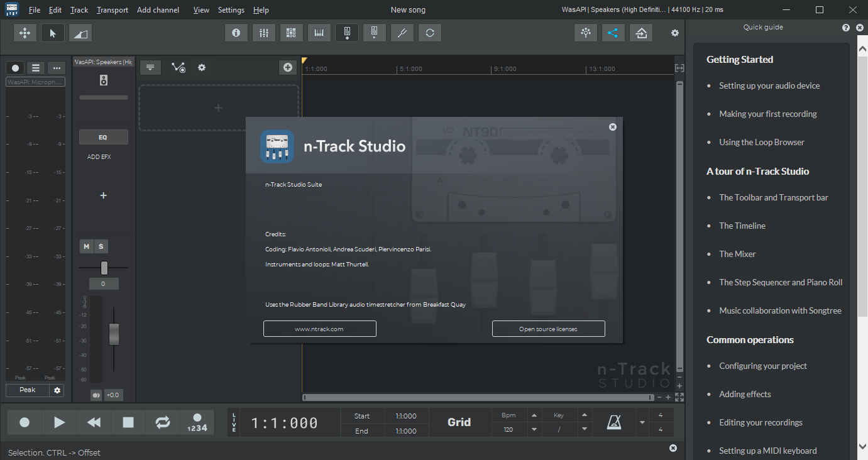This screenshot has height=460, width=868.
Task: Click the www.ntrack.com button
Action: coord(319,329)
